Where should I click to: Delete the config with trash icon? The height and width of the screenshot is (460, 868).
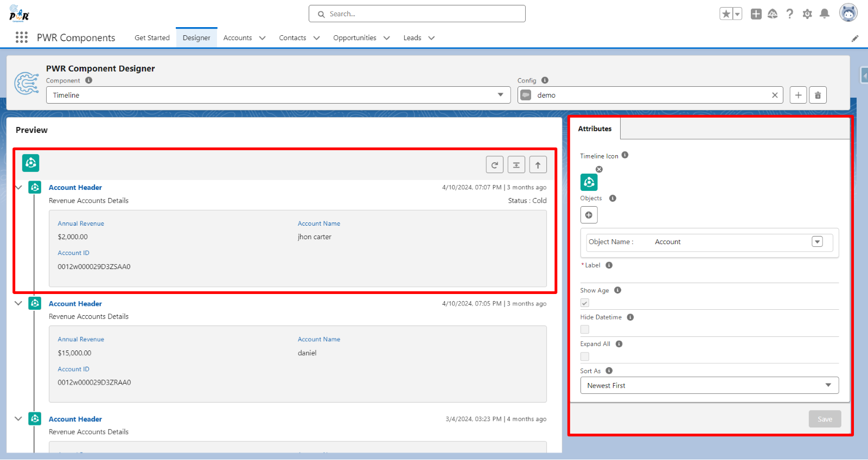click(x=818, y=95)
